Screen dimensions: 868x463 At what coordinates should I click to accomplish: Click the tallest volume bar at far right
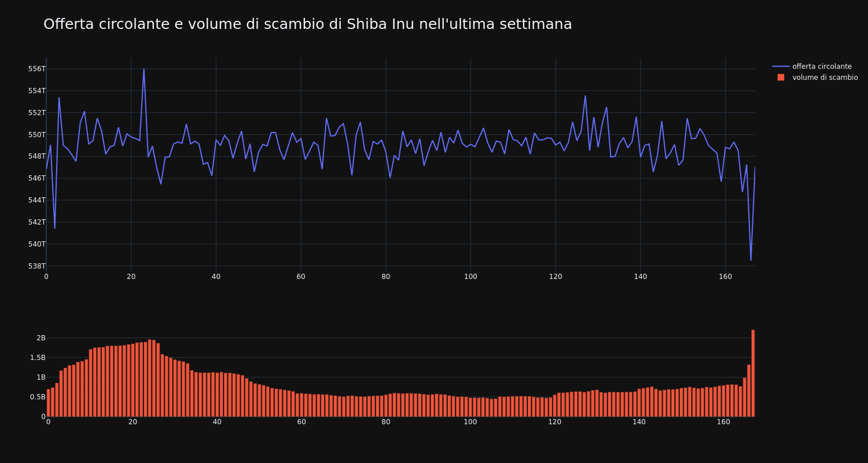coord(753,373)
